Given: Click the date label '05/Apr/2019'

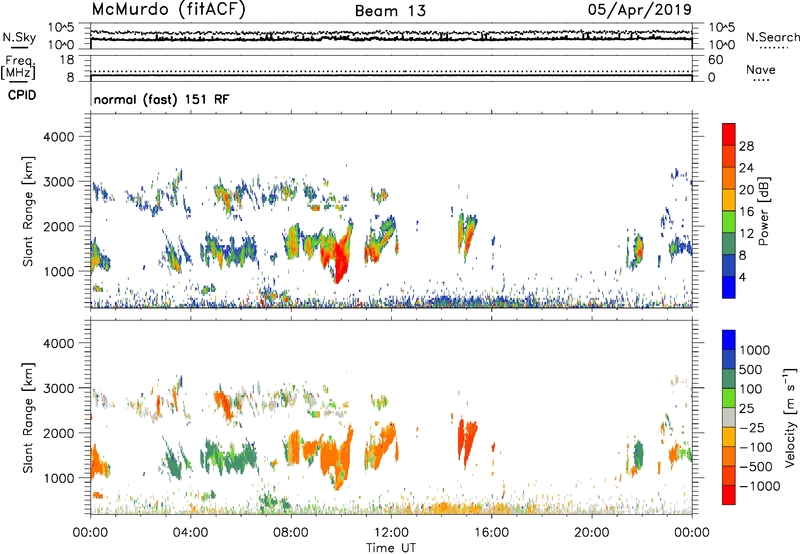Looking at the screenshot, I should [640, 10].
